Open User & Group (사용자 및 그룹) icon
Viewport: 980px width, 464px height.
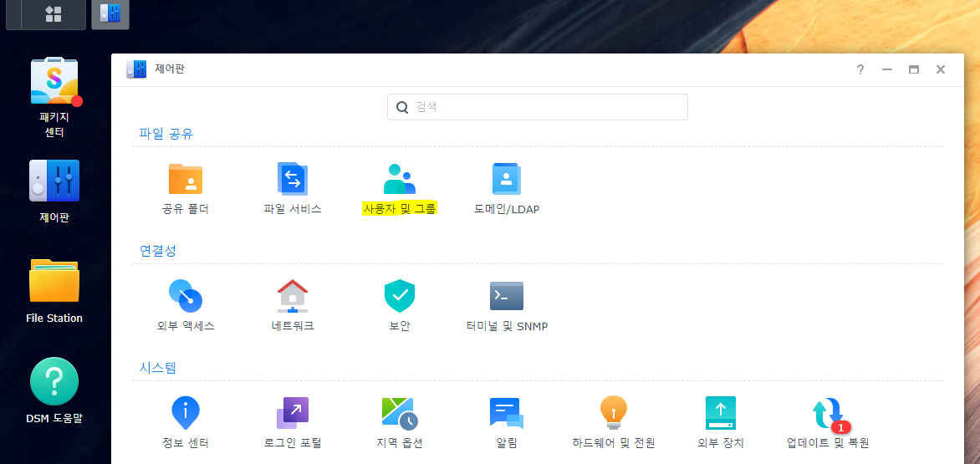(400, 179)
